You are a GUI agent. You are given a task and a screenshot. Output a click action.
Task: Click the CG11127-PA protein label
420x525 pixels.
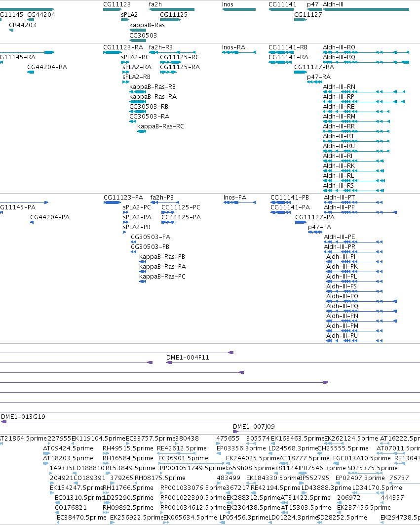[315, 217]
